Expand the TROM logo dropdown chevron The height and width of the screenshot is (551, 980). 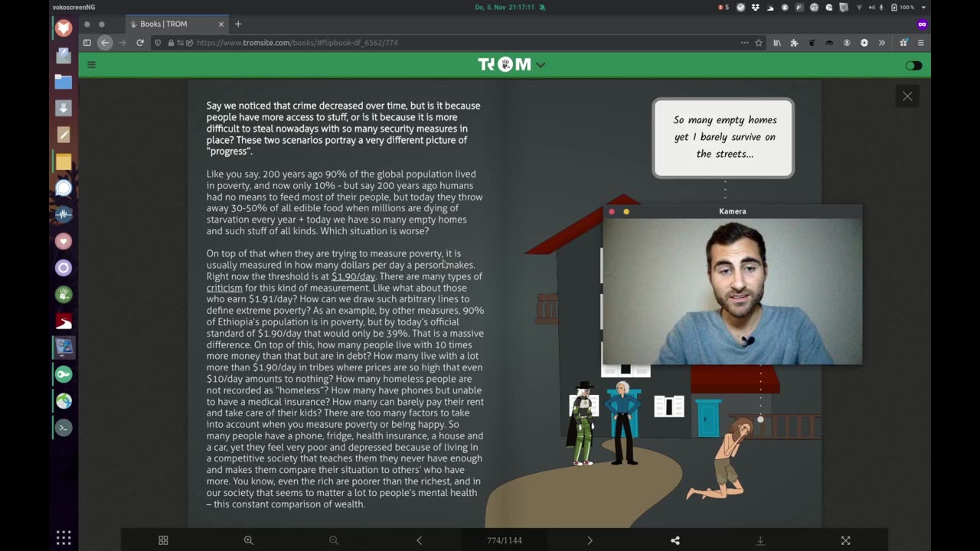[541, 65]
